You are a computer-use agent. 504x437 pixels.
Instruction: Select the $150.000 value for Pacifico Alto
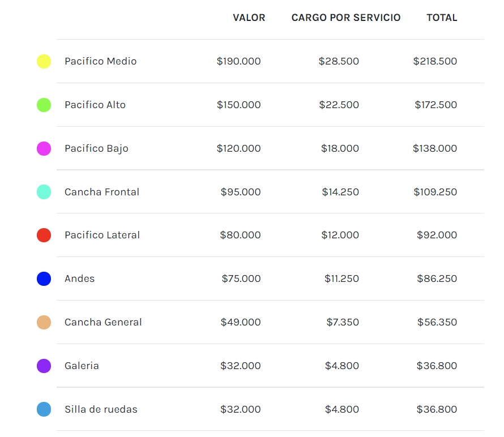238,105
